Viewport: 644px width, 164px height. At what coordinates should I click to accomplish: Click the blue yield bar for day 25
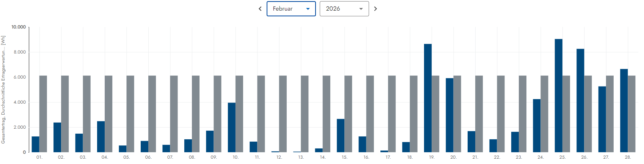pyautogui.click(x=558, y=96)
